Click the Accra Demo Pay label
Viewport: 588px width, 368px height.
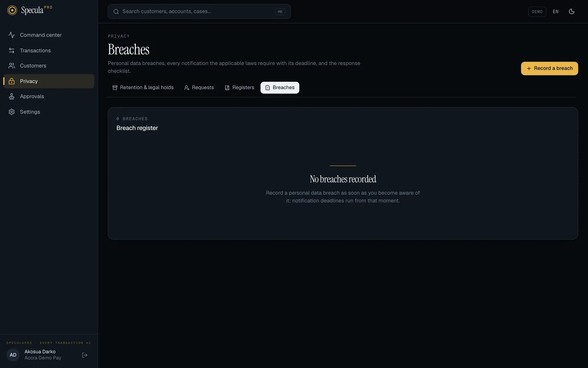pos(43,358)
